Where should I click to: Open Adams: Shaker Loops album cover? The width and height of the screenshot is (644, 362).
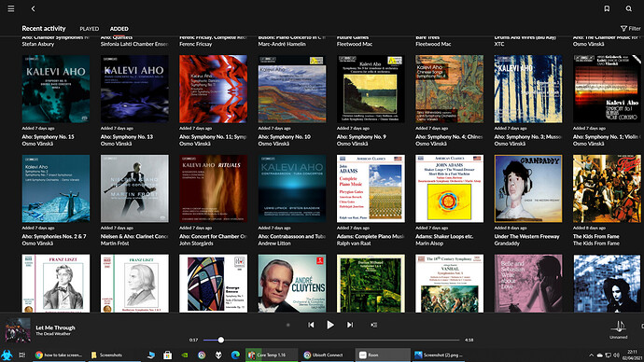point(449,188)
